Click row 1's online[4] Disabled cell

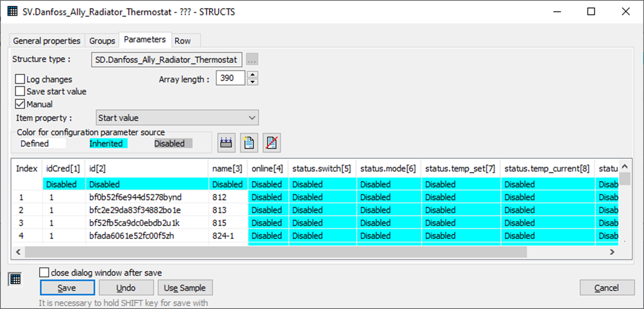click(x=268, y=197)
